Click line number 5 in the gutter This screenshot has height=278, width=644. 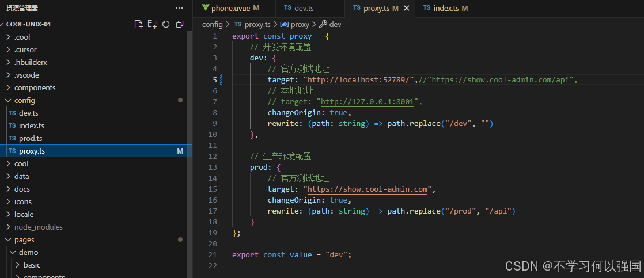click(215, 79)
